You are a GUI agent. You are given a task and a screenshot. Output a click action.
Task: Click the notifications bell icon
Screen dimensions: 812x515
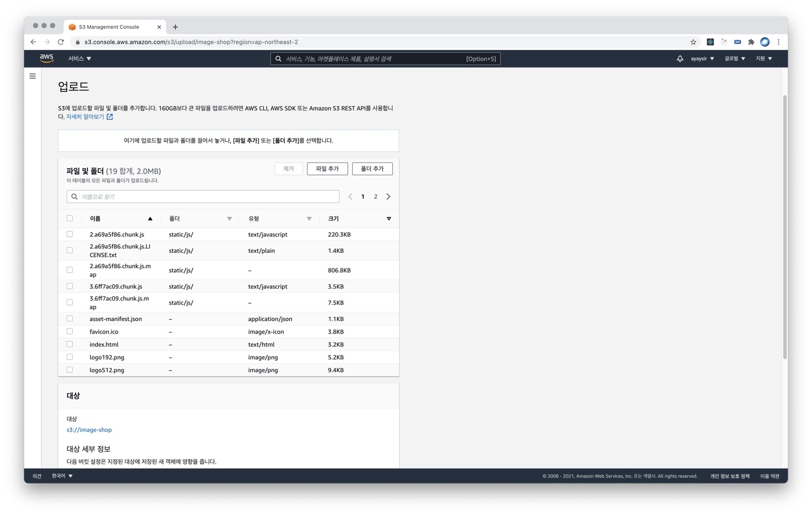[679, 58]
